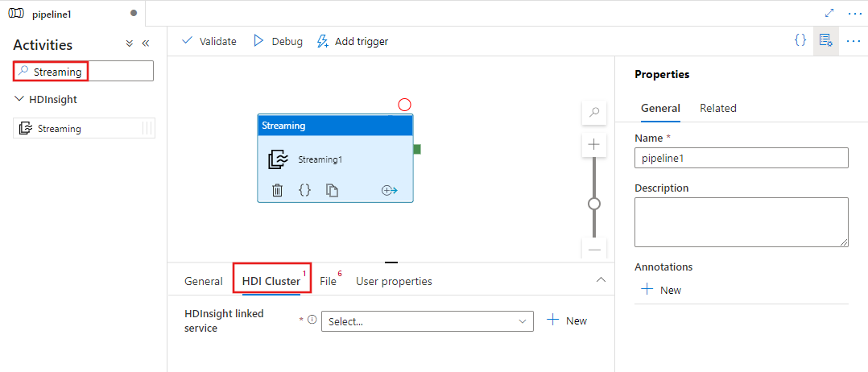Expand pipeline editor to full screen

[x=830, y=14]
